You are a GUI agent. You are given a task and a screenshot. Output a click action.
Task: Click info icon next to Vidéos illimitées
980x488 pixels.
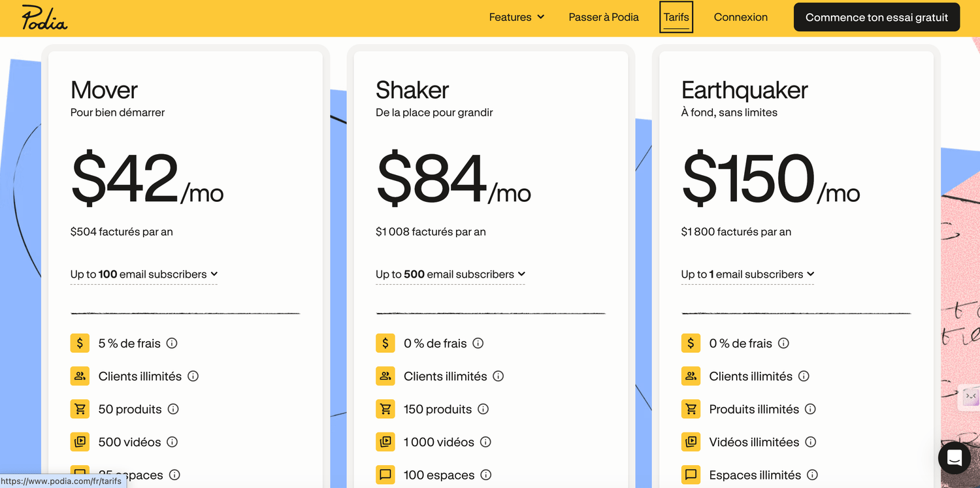[810, 442]
